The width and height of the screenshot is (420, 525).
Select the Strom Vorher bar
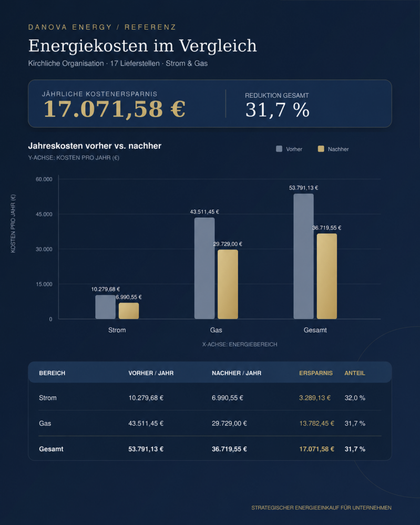[x=106, y=307]
